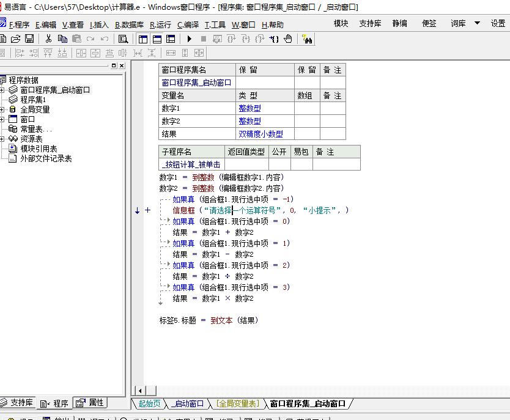Select 外部文件记录表 tree item
510x420 pixels.
[x=46, y=158]
